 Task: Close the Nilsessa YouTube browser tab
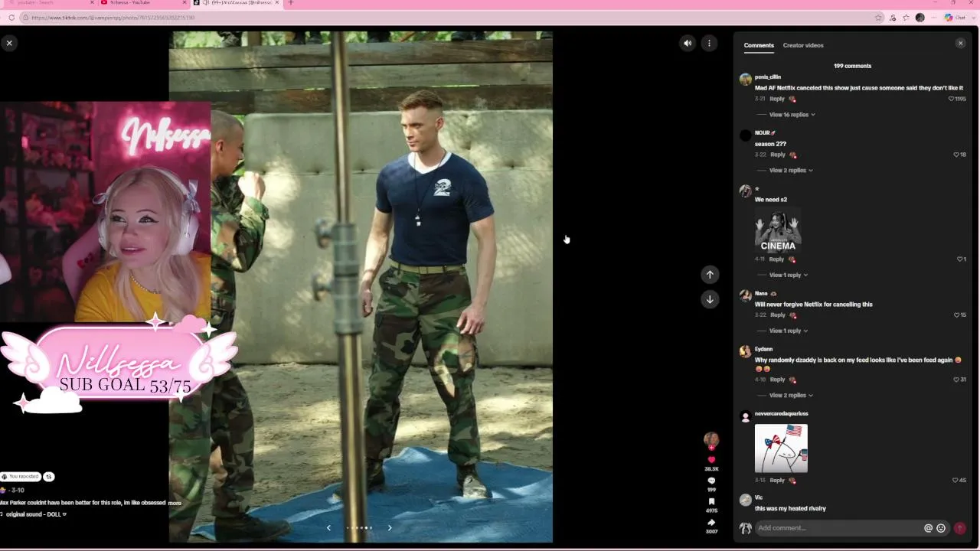184,3
